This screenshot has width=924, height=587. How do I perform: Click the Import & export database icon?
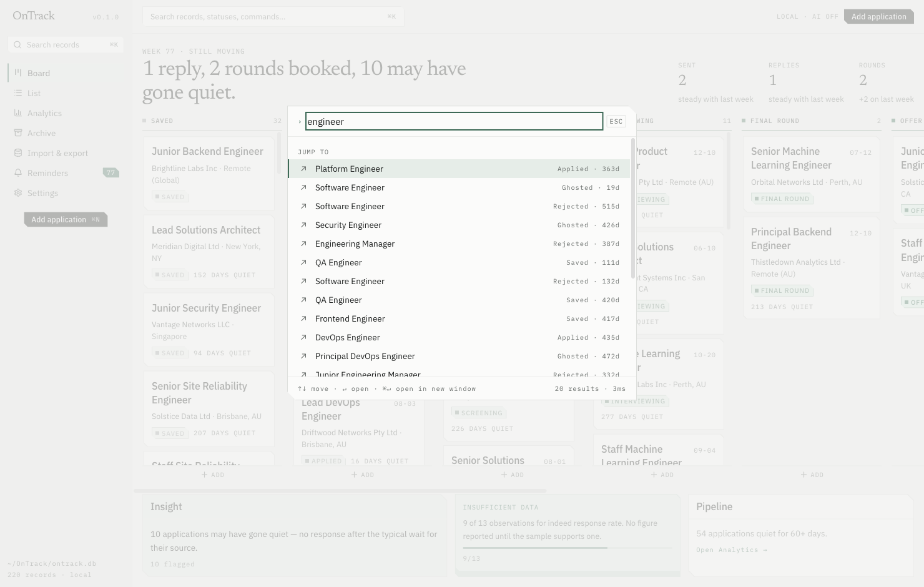click(x=18, y=153)
